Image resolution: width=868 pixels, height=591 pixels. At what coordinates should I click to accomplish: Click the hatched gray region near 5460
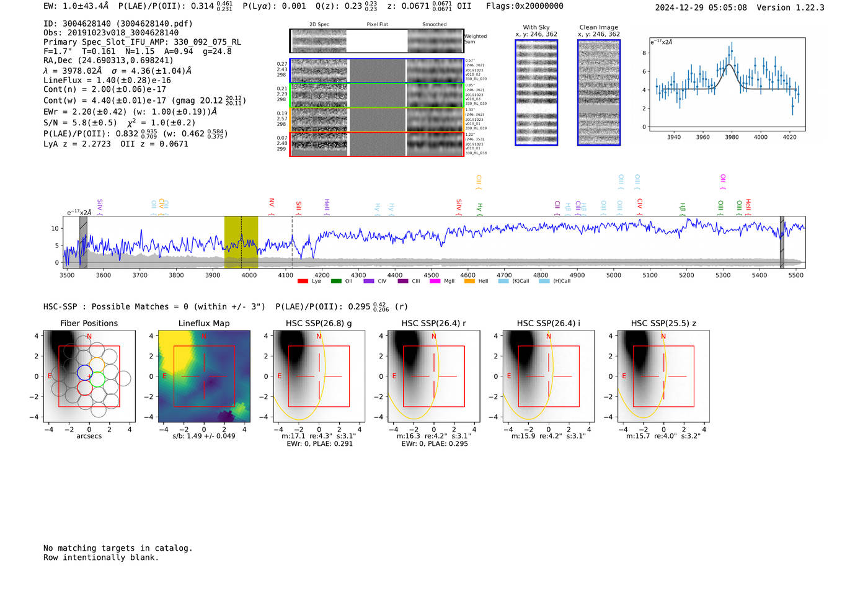(x=782, y=242)
